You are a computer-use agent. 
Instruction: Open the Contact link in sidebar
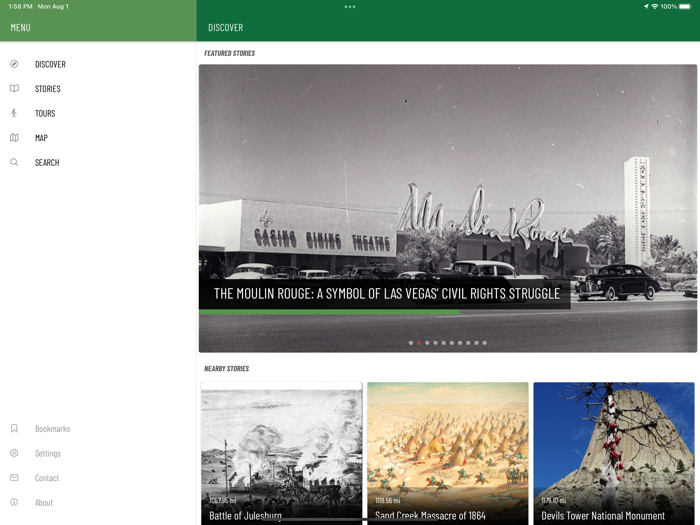point(98,478)
